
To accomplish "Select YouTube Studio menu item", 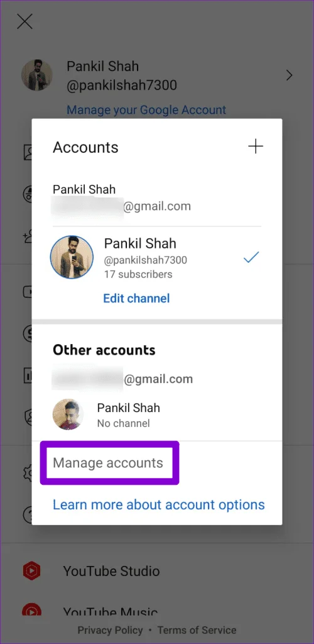I will pos(157,571).
